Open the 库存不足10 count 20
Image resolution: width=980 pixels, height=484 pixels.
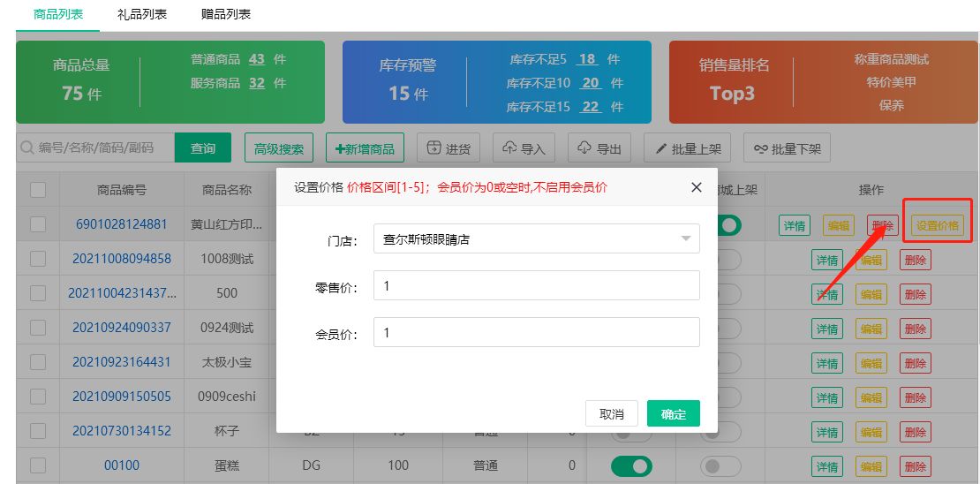(x=592, y=82)
